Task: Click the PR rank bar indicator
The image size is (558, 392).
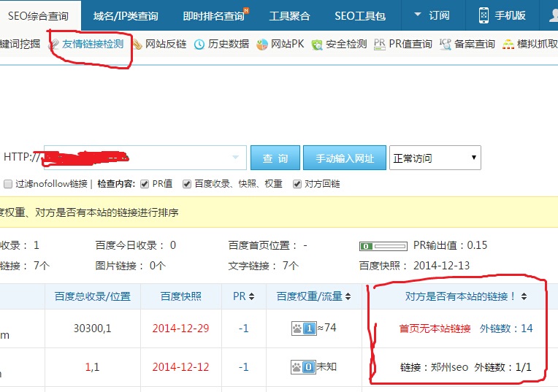Action: point(383,246)
